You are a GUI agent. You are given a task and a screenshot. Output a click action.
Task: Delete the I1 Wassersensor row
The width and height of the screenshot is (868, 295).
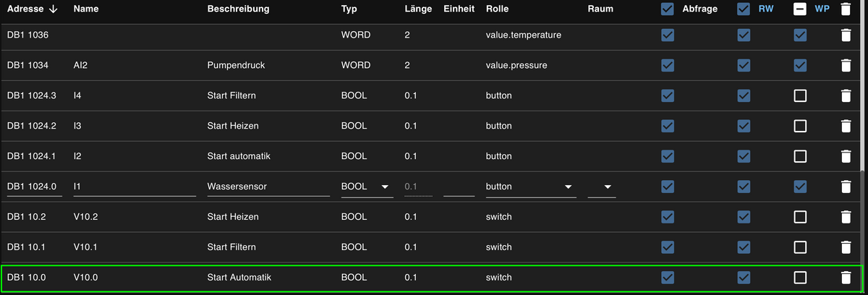(845, 187)
